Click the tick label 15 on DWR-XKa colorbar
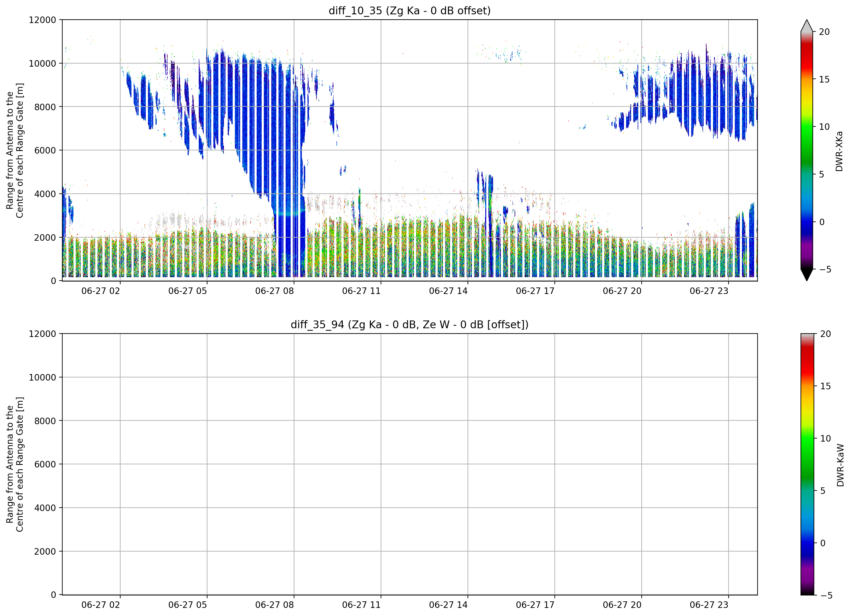Viewport: 851px width, 616px height. click(824, 79)
